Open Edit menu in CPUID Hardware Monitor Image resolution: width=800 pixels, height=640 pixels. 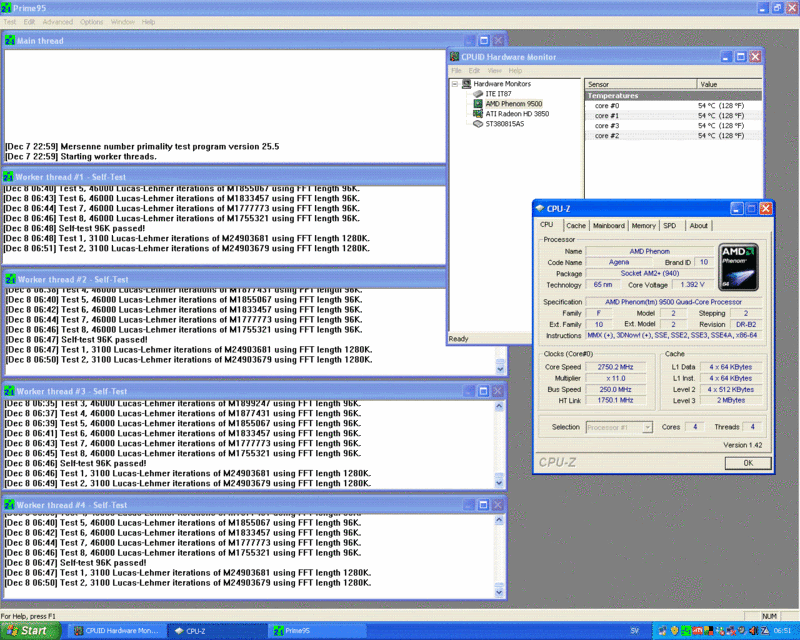click(474, 71)
